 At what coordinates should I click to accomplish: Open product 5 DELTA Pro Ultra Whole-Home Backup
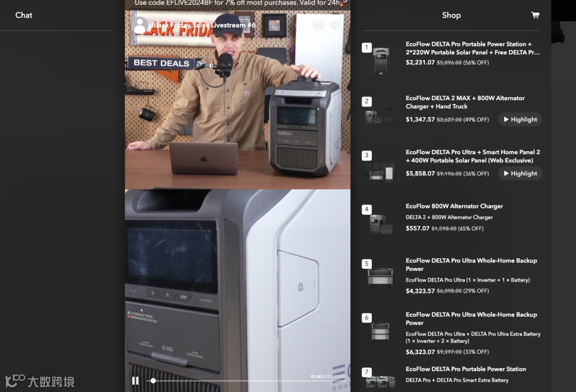pyautogui.click(x=471, y=265)
